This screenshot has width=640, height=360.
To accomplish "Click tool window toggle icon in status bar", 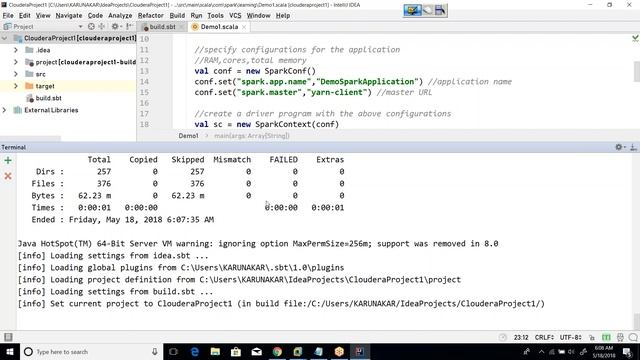I will tap(8, 337).
